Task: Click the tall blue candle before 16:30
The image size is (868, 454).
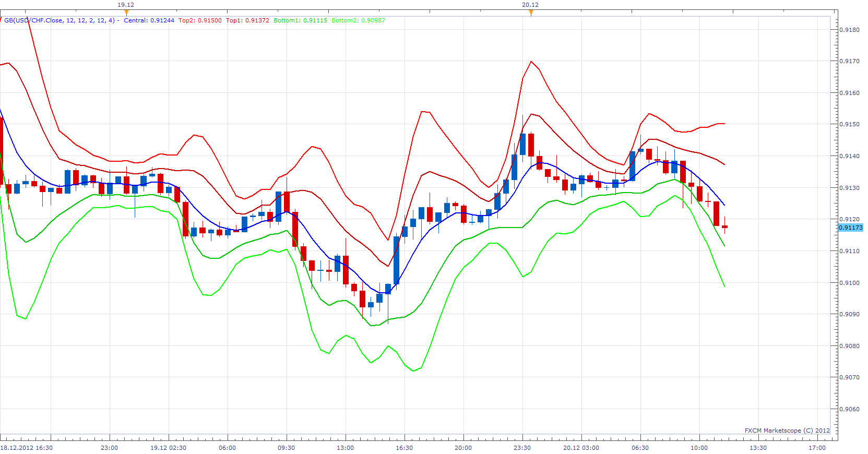Action: [x=396, y=260]
